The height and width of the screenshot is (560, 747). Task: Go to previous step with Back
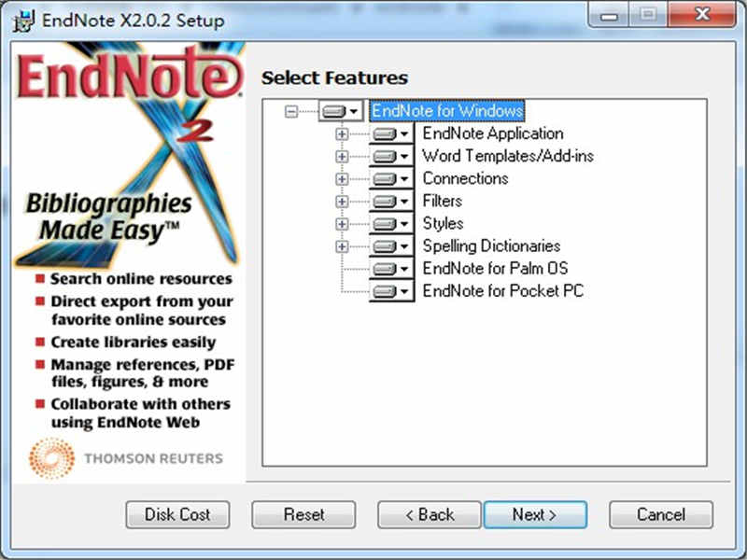pyautogui.click(x=430, y=515)
